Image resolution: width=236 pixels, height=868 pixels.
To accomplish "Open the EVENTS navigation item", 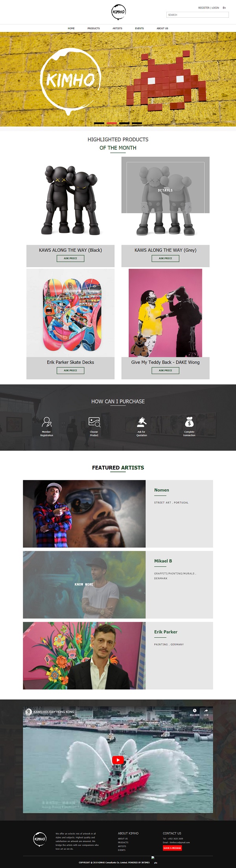I will pyautogui.click(x=139, y=28).
